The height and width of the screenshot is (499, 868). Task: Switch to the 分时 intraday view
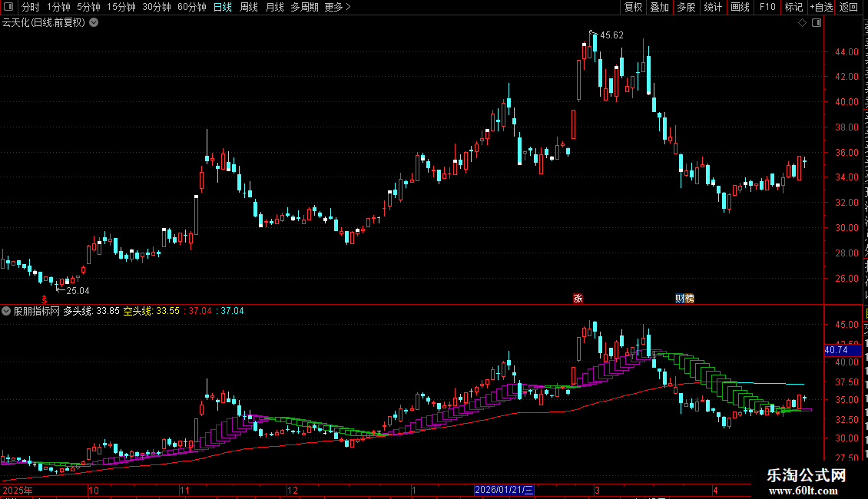pos(31,7)
